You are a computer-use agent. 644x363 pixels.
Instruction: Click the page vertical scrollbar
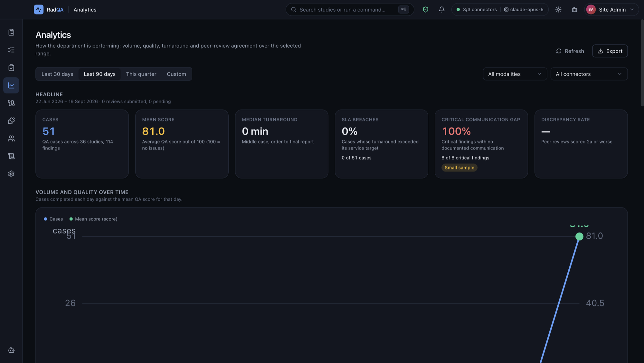(x=642, y=63)
